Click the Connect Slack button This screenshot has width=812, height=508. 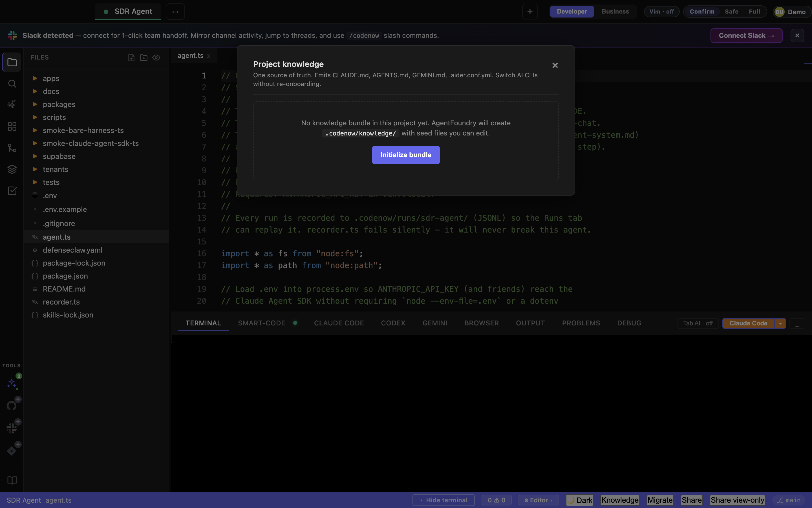pyautogui.click(x=746, y=36)
